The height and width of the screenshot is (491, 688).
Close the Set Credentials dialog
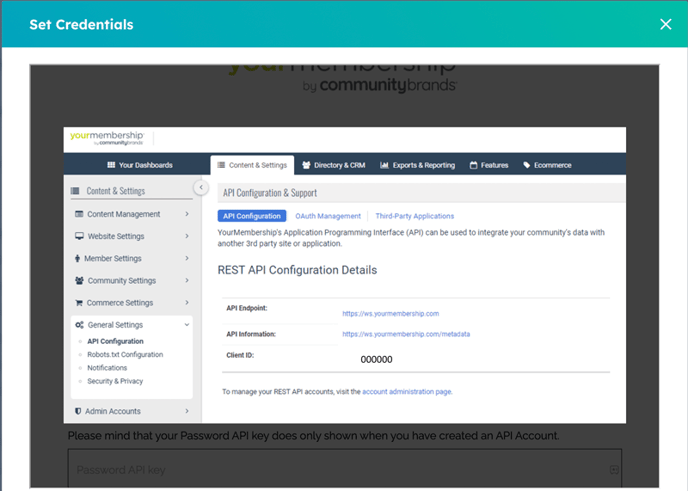click(666, 24)
